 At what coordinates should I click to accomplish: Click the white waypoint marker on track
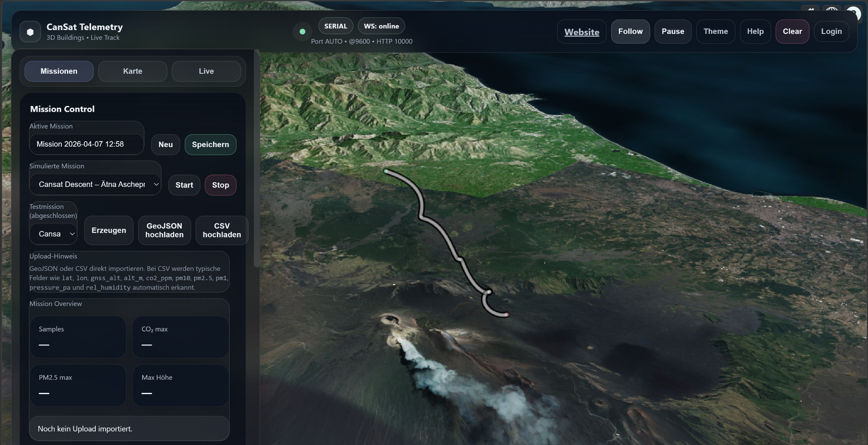[x=489, y=292]
